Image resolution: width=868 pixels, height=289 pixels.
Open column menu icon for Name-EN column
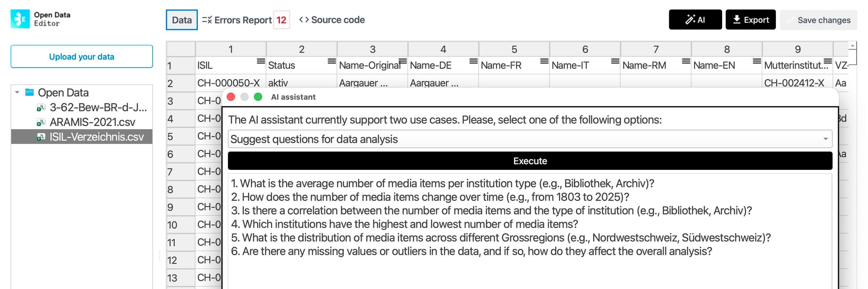click(757, 61)
